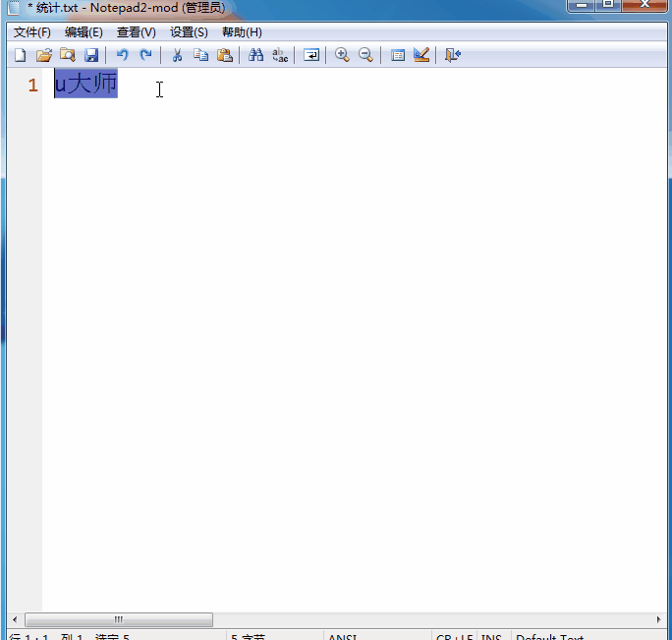Image resolution: width=672 pixels, height=640 pixels.
Task: Click the New file toolbar icon
Action: click(20, 55)
